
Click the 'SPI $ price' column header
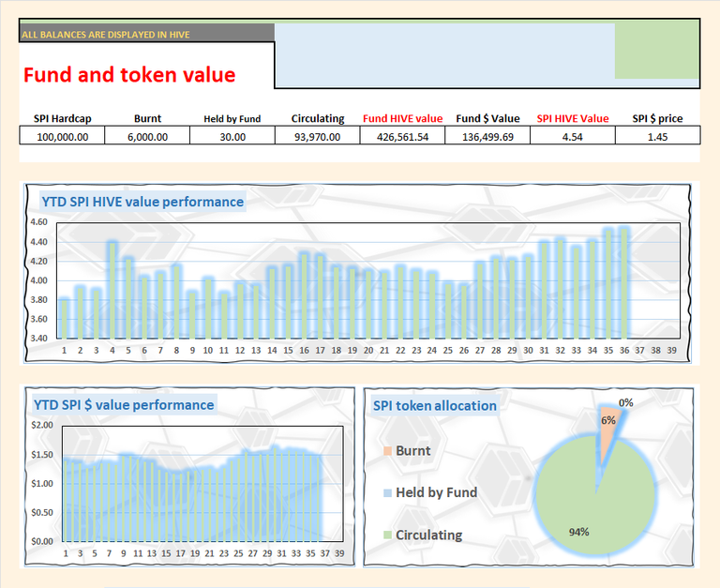[657, 118]
